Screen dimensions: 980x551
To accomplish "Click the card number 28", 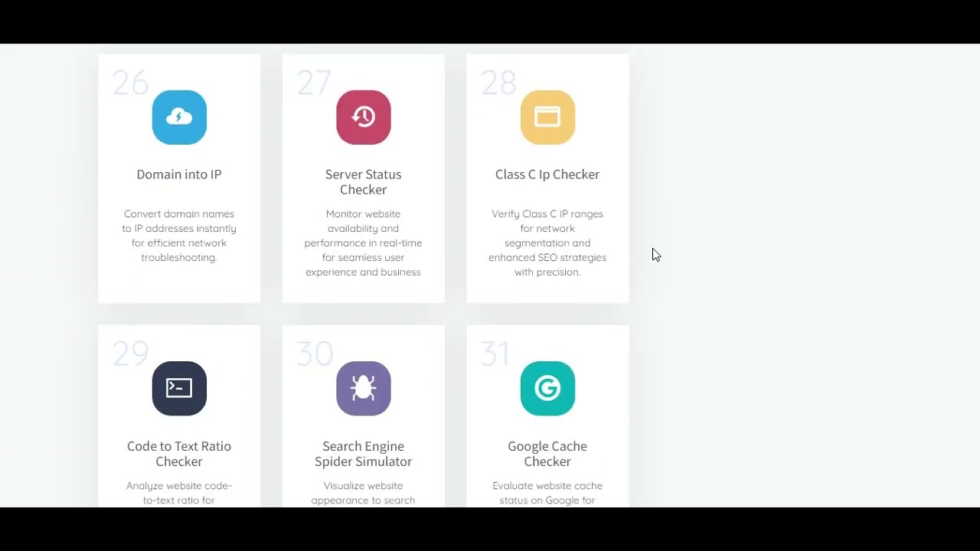I will [x=498, y=83].
